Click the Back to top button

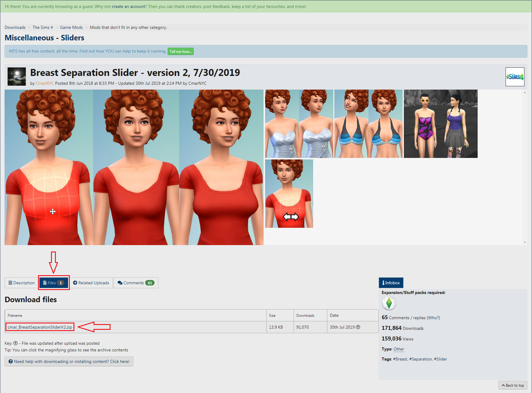coord(513,385)
